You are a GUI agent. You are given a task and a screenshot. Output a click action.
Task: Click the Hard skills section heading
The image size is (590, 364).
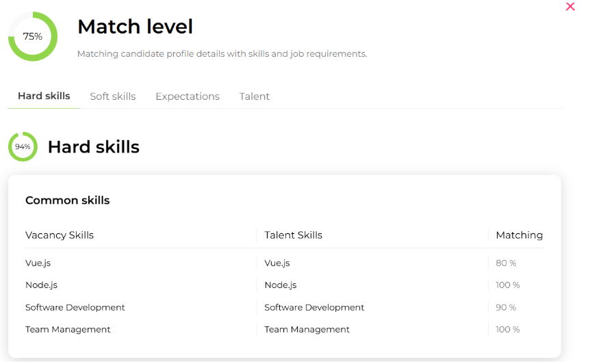pos(94,147)
